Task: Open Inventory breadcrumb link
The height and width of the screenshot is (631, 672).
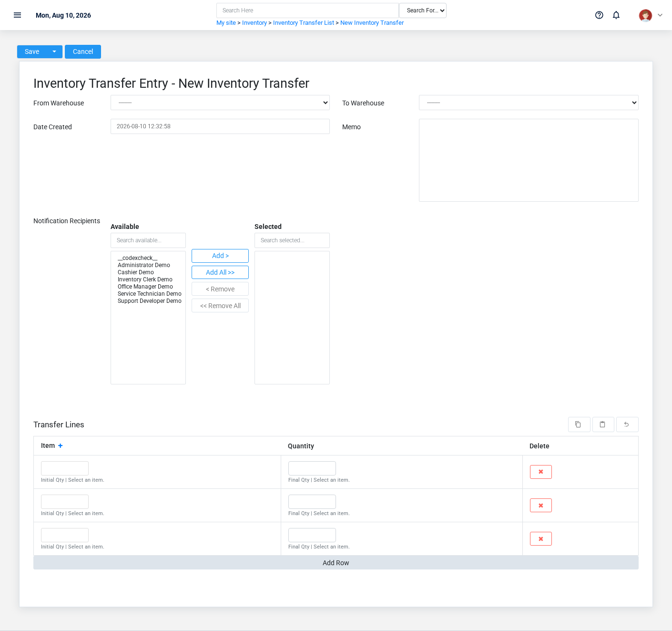Action: click(255, 23)
